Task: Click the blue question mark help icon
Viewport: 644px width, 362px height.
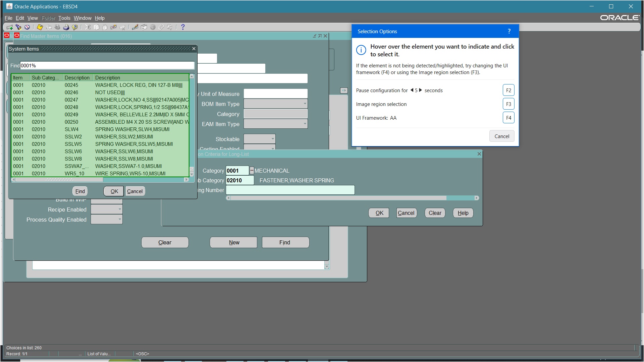Action: tap(183, 27)
